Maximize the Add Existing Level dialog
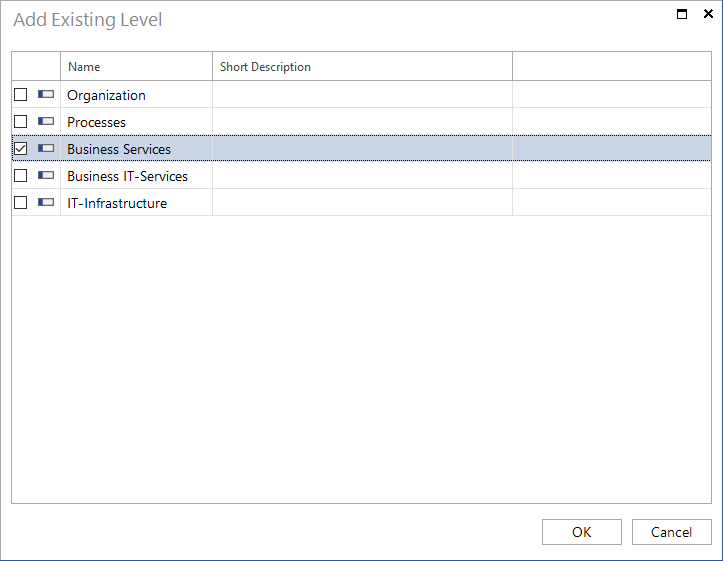Image resolution: width=723 pixels, height=561 pixels. 682,14
